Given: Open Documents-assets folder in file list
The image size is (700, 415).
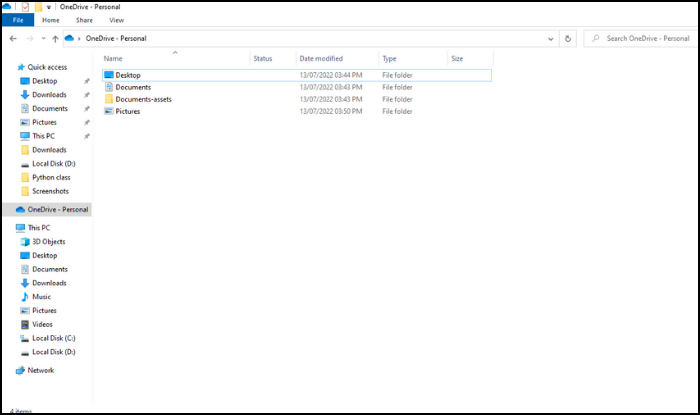Looking at the screenshot, I should (x=143, y=99).
